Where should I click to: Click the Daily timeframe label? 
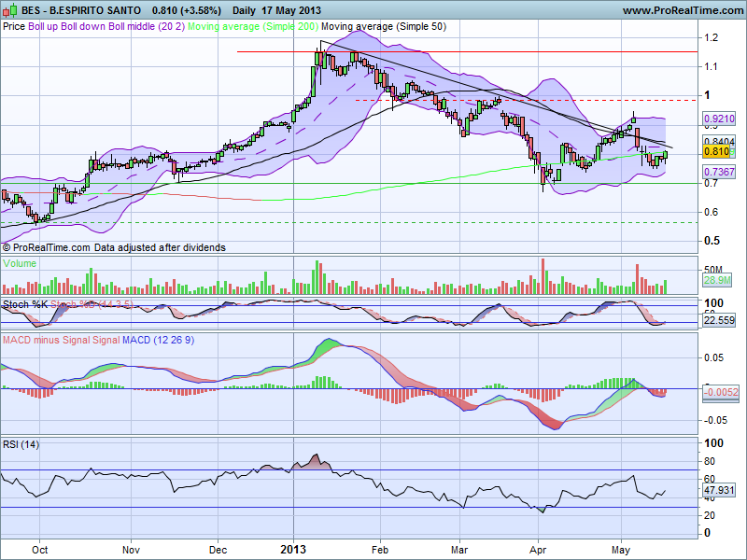point(246,10)
